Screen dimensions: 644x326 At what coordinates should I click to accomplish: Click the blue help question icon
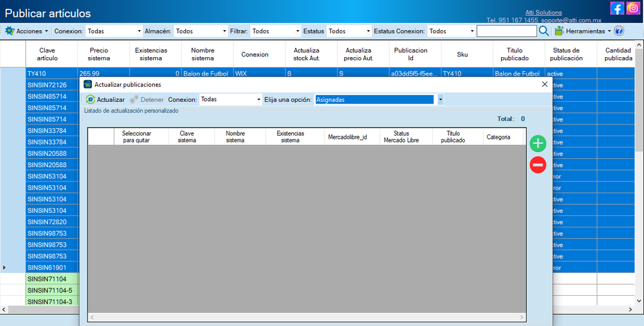point(619,31)
